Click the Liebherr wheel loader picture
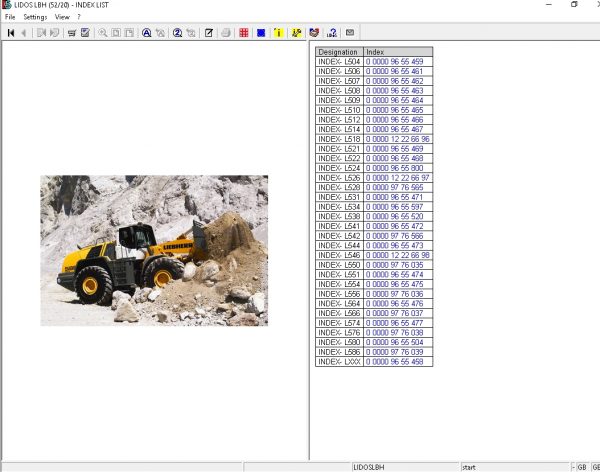This screenshot has height=472, width=600. click(x=154, y=251)
